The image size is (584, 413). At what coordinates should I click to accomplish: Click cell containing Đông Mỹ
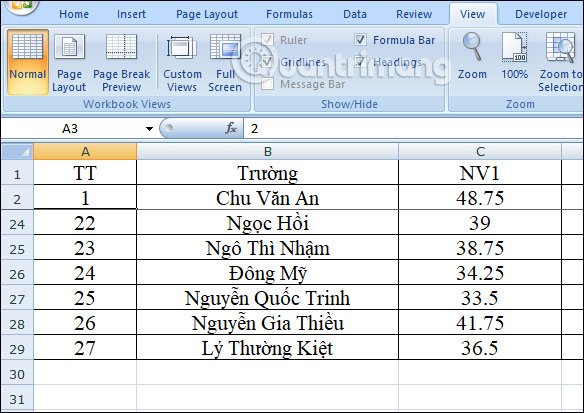[x=267, y=273]
